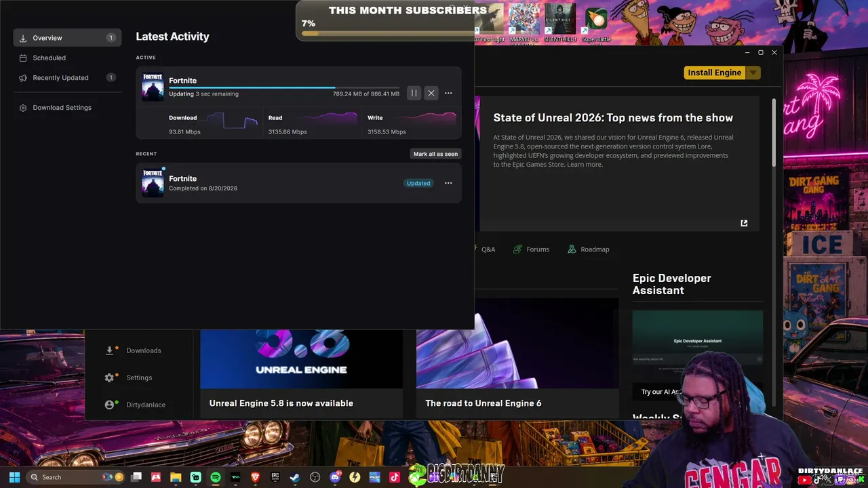Open the State of Unreal 2026 headline
The height and width of the screenshot is (488, 868).
613,118
